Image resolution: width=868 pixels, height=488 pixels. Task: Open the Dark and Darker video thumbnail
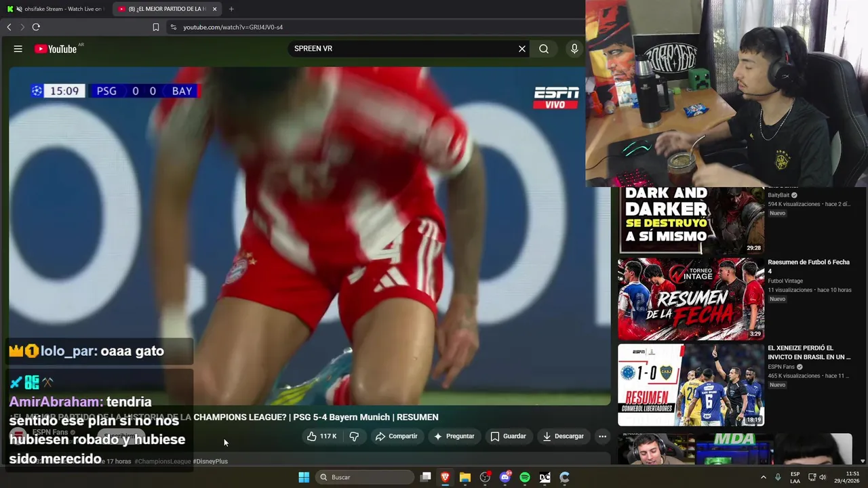[x=691, y=220]
